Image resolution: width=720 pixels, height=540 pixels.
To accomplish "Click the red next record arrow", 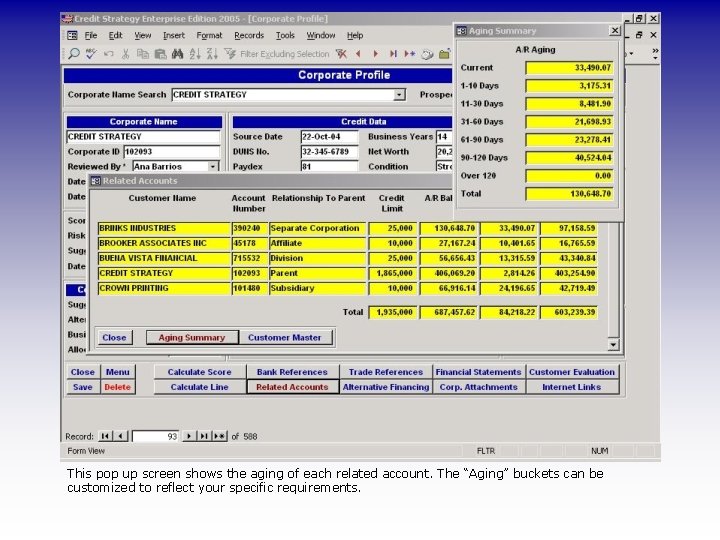I will point(376,54).
